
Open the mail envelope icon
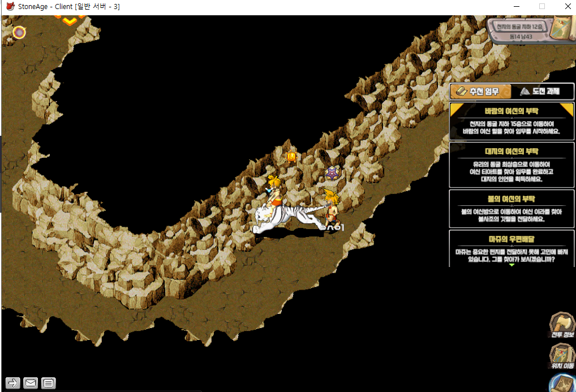(31, 383)
